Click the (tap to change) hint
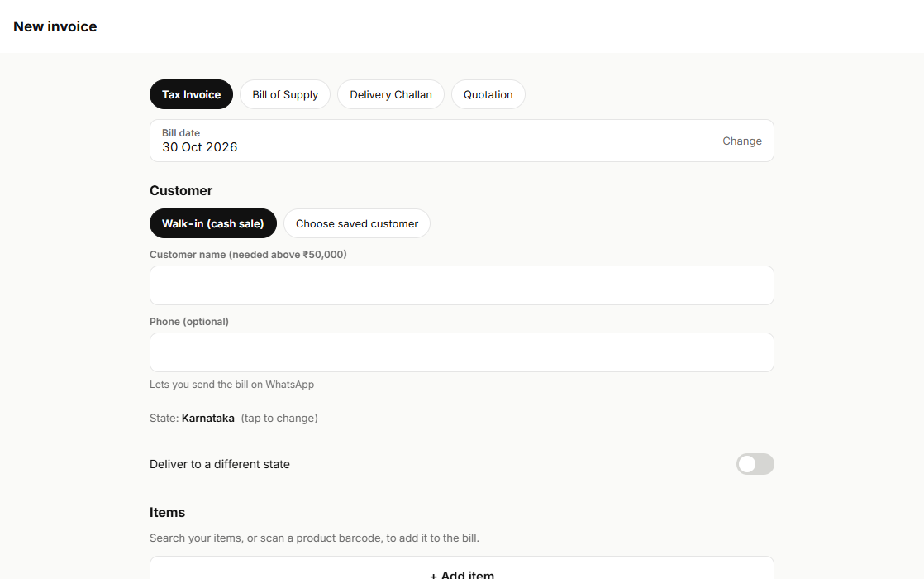This screenshot has height=579, width=924. point(279,418)
